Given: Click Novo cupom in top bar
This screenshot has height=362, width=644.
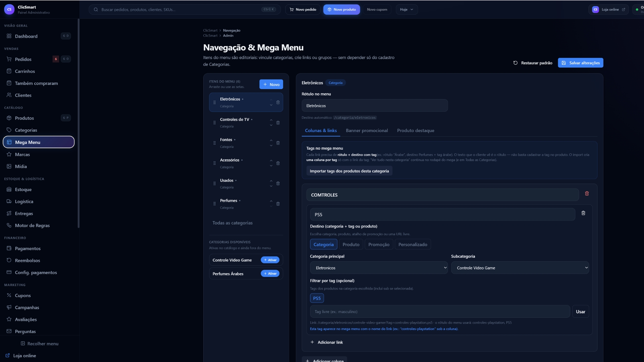Looking at the screenshot, I should 377,9.
